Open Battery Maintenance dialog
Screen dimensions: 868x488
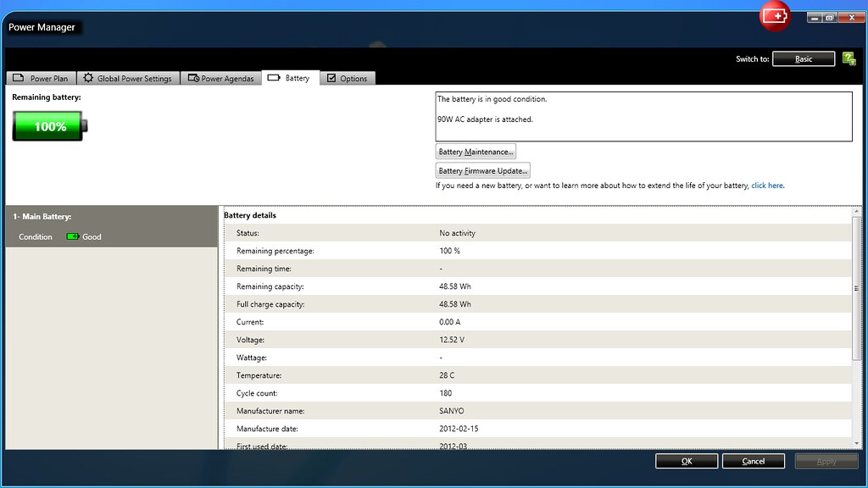pos(476,152)
